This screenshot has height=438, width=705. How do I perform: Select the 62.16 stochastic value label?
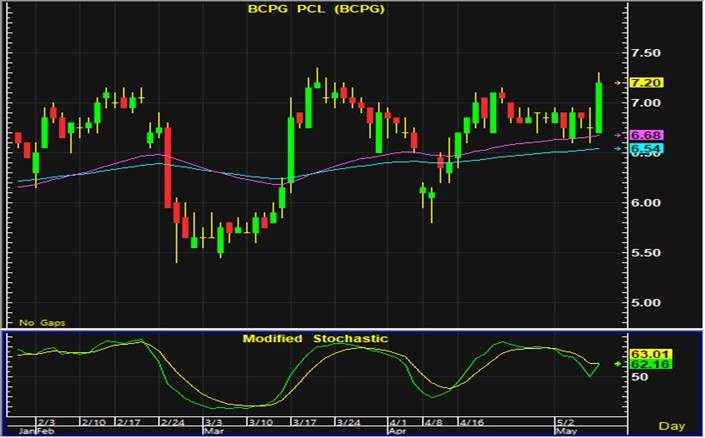(x=651, y=364)
